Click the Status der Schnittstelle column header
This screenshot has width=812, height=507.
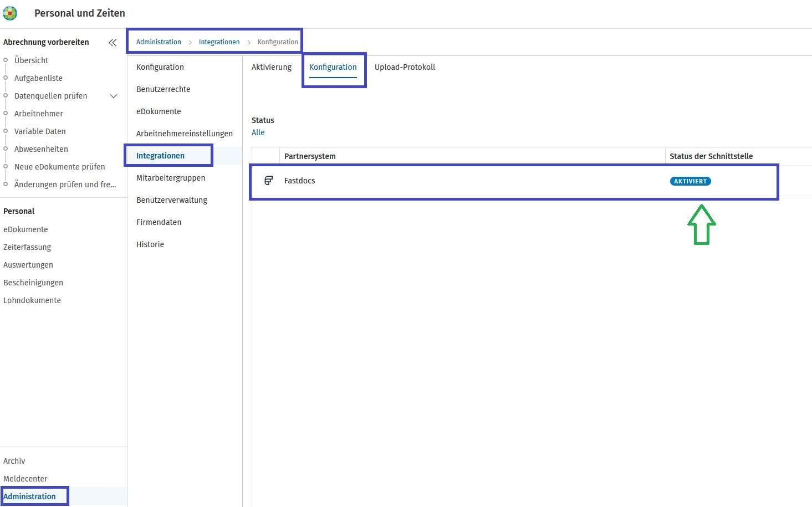(x=711, y=156)
